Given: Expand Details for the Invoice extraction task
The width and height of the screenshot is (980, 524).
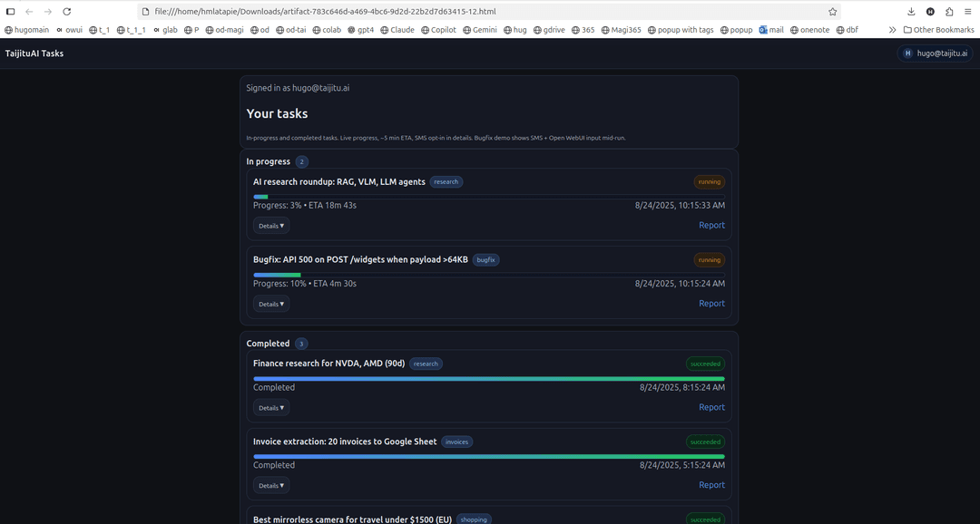Looking at the screenshot, I should (271, 485).
